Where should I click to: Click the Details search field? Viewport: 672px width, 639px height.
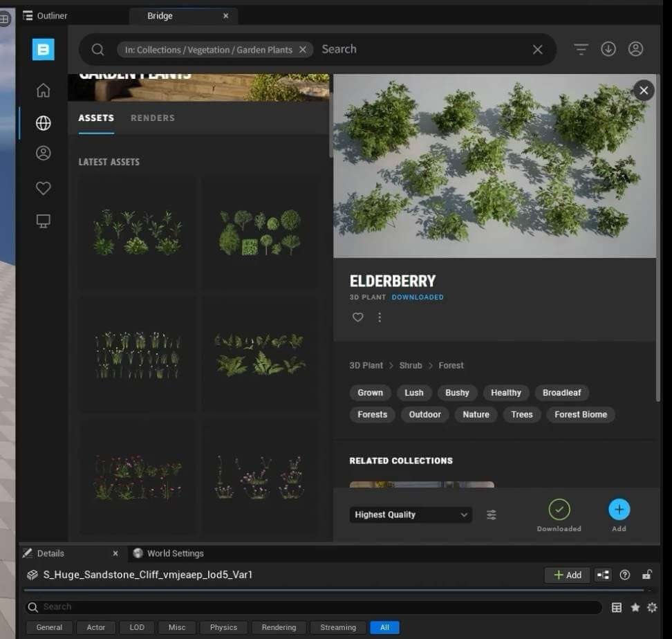pos(313,607)
